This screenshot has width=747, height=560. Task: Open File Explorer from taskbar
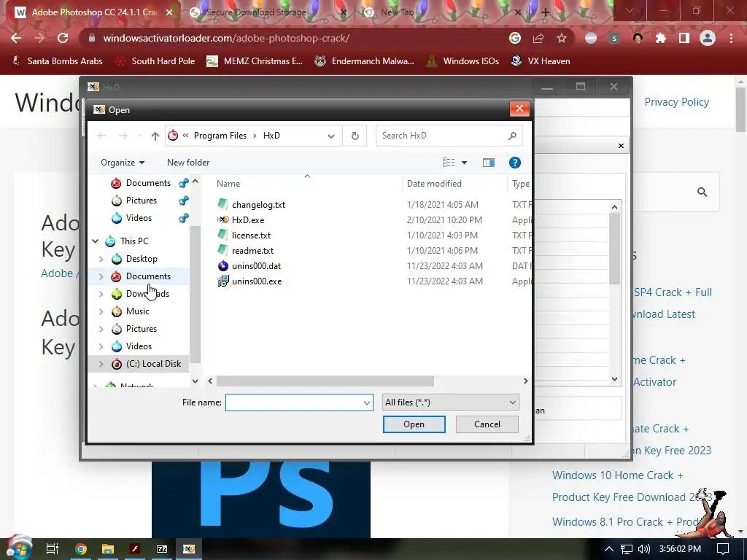click(108, 549)
